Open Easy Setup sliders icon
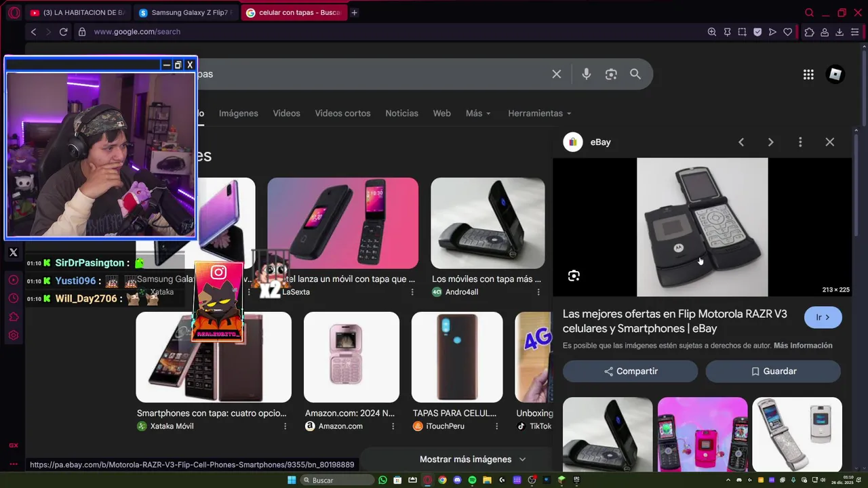This screenshot has width=868, height=488. (x=854, y=32)
